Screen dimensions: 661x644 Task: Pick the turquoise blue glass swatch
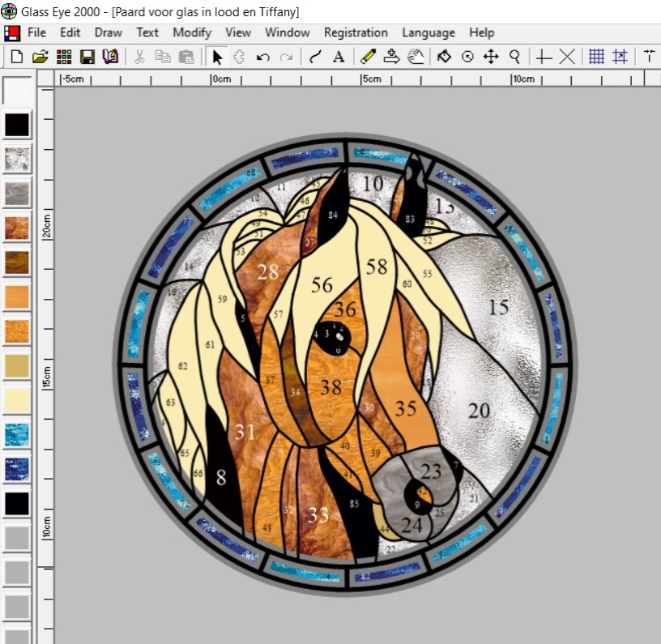17,435
